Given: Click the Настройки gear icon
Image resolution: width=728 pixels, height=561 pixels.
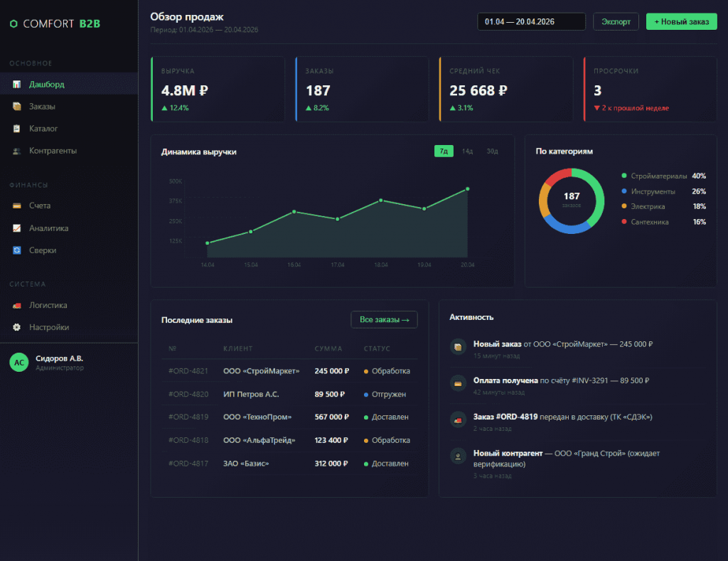Looking at the screenshot, I should coord(16,327).
